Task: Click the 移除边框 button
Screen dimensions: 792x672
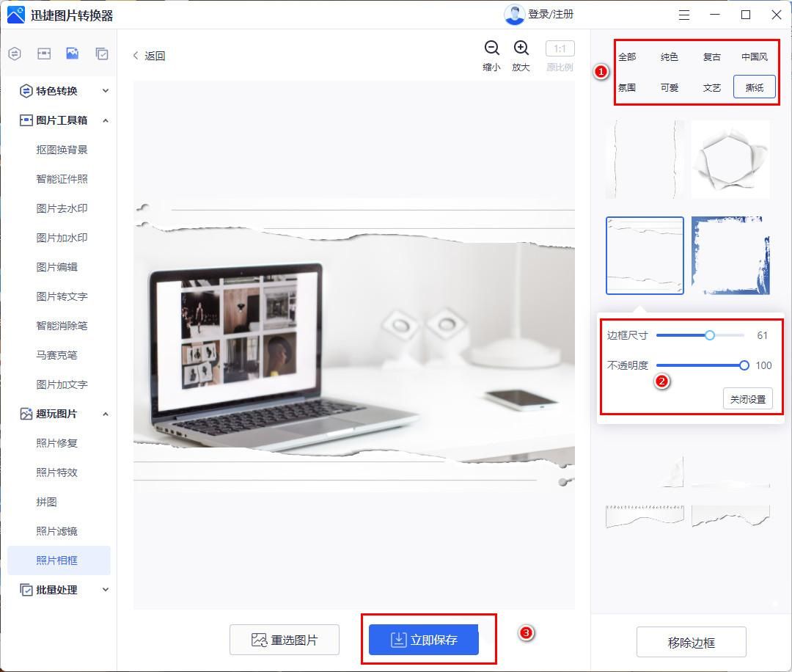Action: [692, 642]
